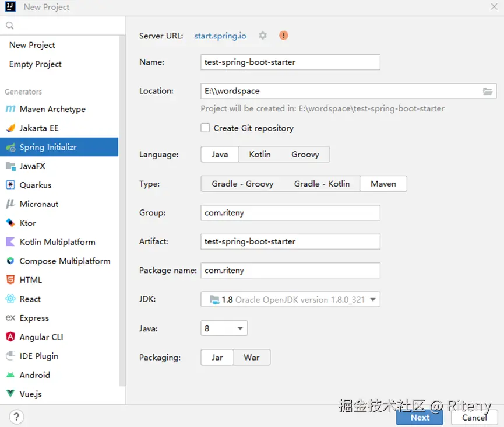
Task: Select HTML generator label
Action: click(30, 280)
